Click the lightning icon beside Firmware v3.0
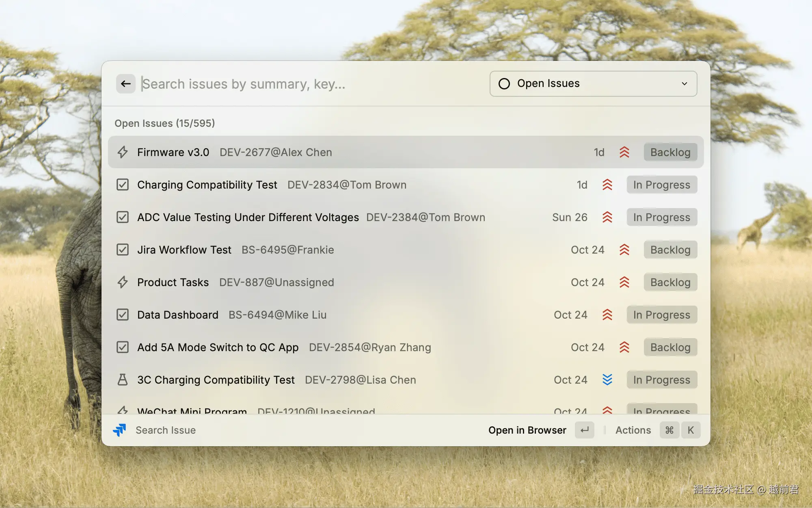The width and height of the screenshot is (812, 508). coord(123,152)
